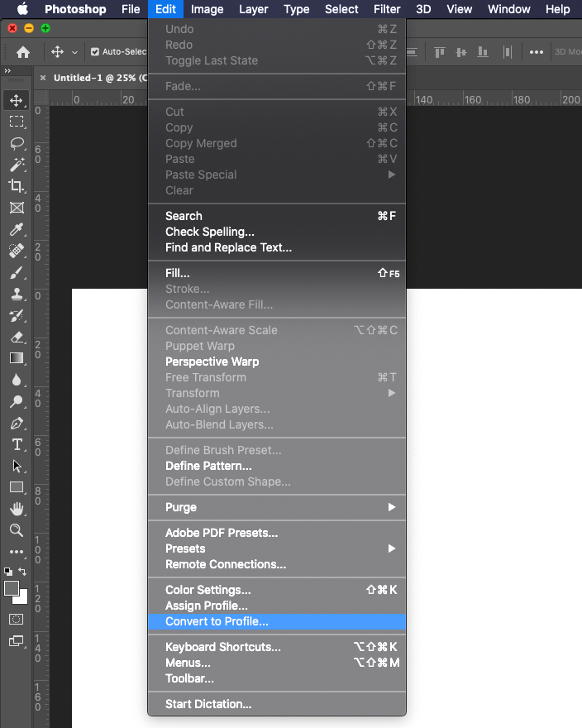Screen dimensions: 582x728
Task: Select the Hand tool
Action: pos(17,509)
